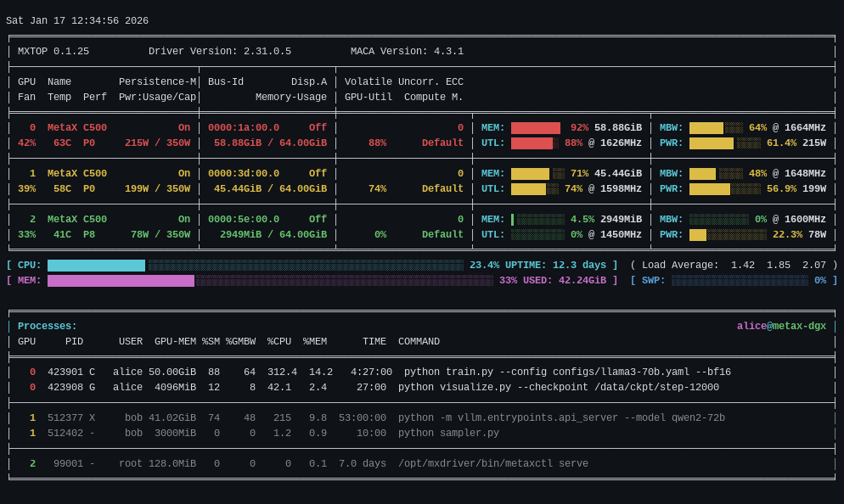This screenshot has height=504, width=844.
Task: Click GPU 2 MEM bar at 4.5%
Action: click(537, 219)
